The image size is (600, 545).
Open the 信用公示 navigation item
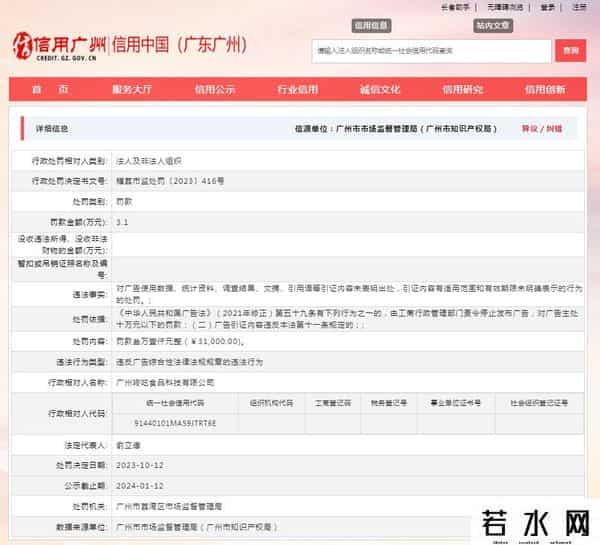(215, 90)
